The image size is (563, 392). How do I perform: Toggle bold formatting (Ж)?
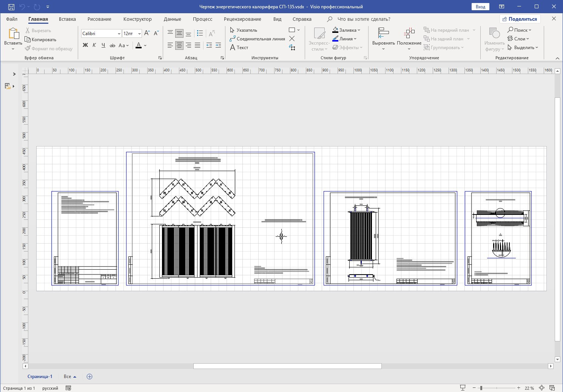[85, 45]
